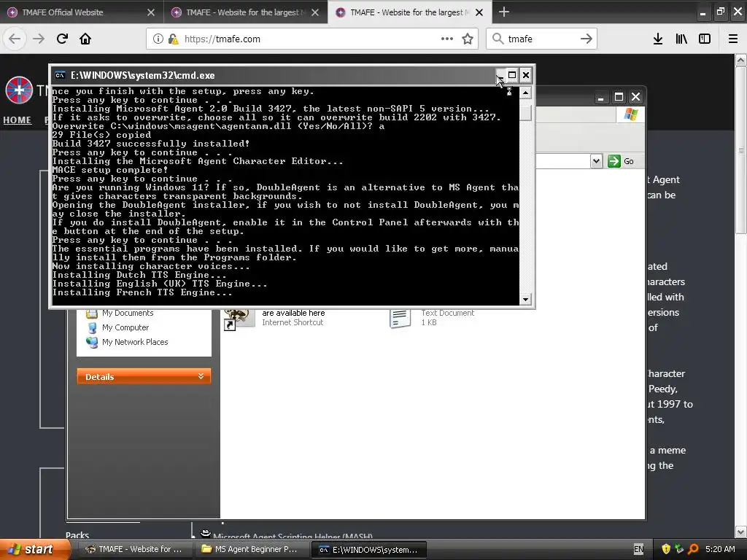This screenshot has height=560, width=747.
Task: Click the 5:20 AM taskbar clock
Action: (x=720, y=549)
